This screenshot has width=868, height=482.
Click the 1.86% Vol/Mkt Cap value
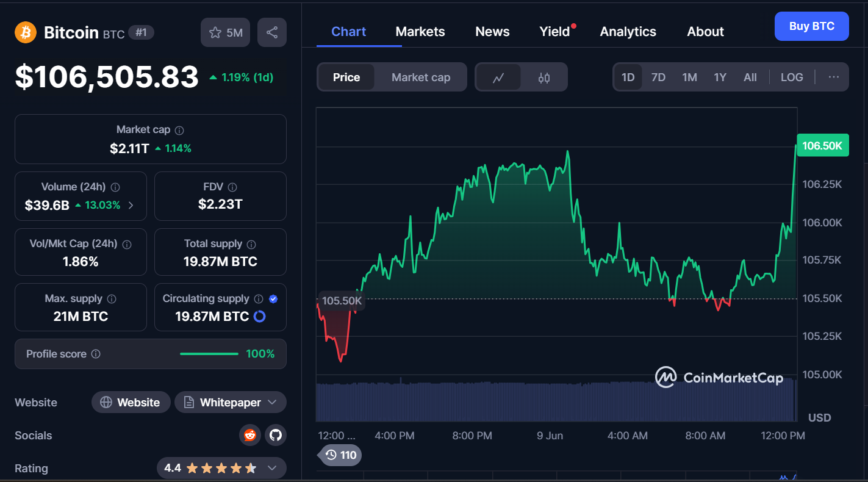click(x=81, y=262)
